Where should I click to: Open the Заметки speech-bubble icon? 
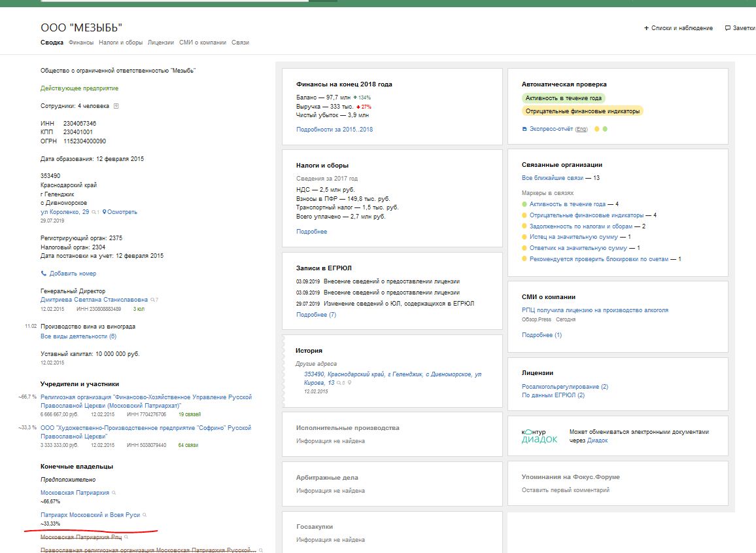(728, 28)
